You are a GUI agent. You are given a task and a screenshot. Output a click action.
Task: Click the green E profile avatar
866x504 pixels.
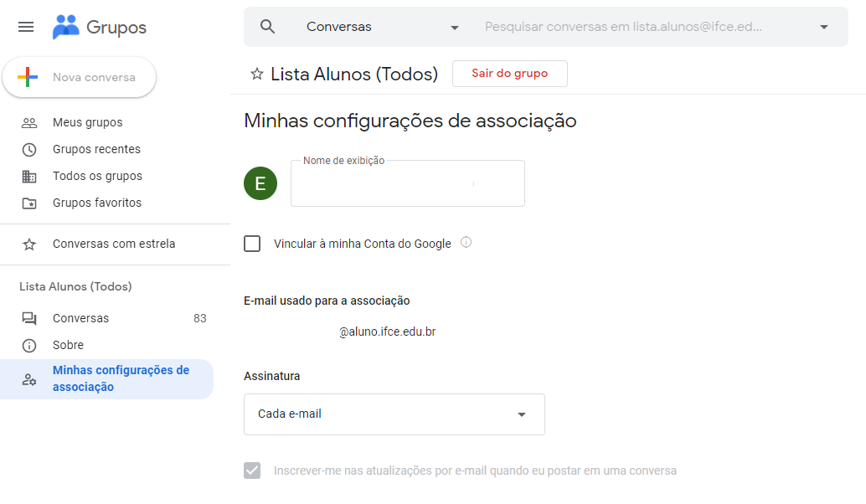coord(260,183)
